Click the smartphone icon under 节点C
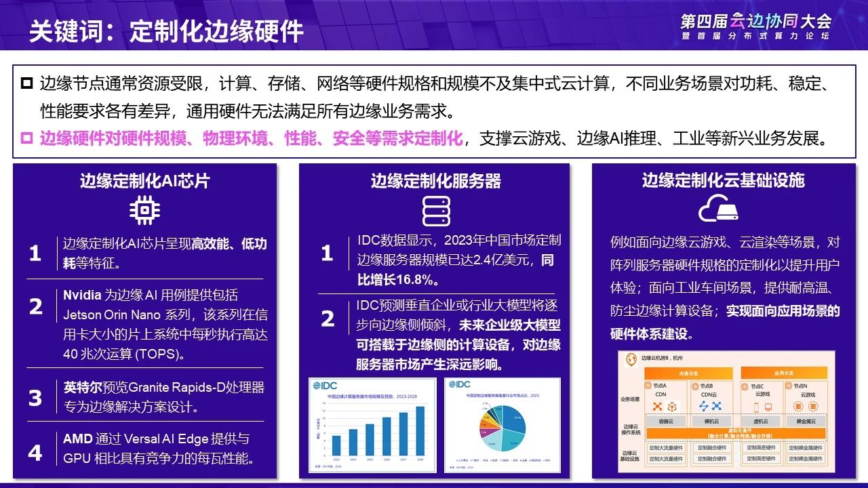 [x=756, y=407]
